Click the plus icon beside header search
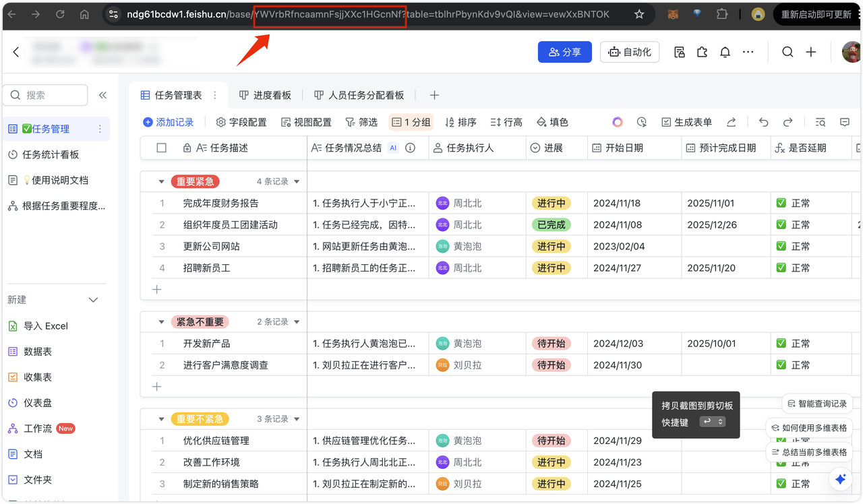 click(x=811, y=52)
